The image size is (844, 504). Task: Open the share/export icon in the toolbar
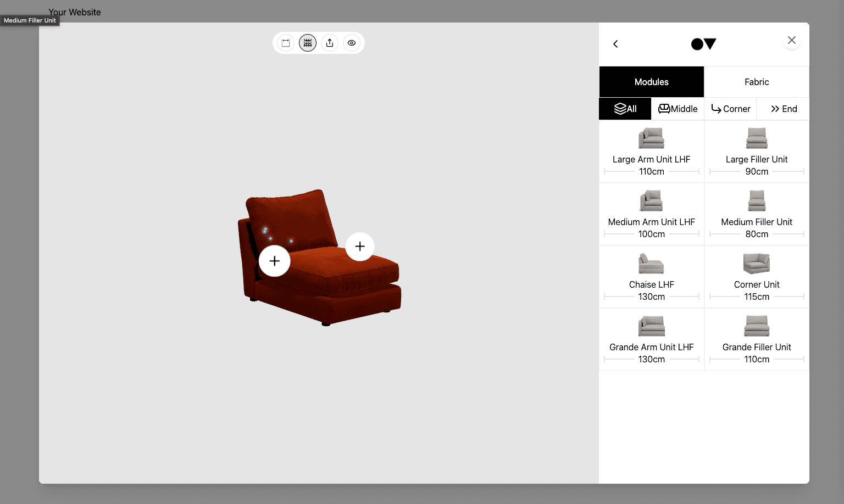(329, 42)
